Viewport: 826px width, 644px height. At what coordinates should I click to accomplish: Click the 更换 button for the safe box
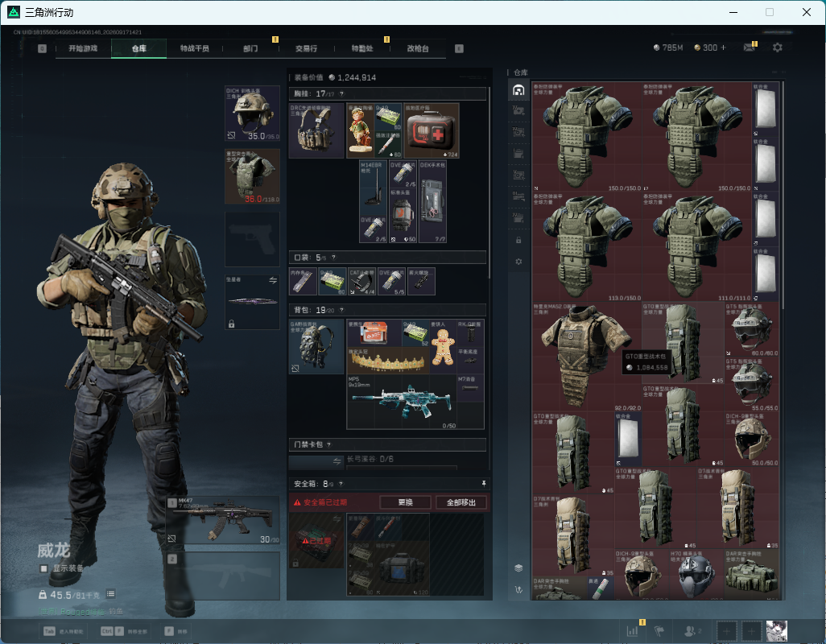(x=405, y=502)
